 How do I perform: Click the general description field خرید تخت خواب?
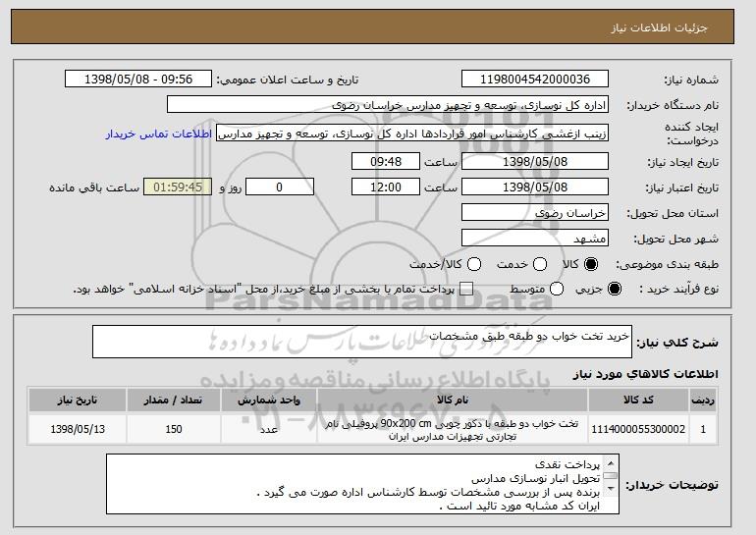pos(362,342)
